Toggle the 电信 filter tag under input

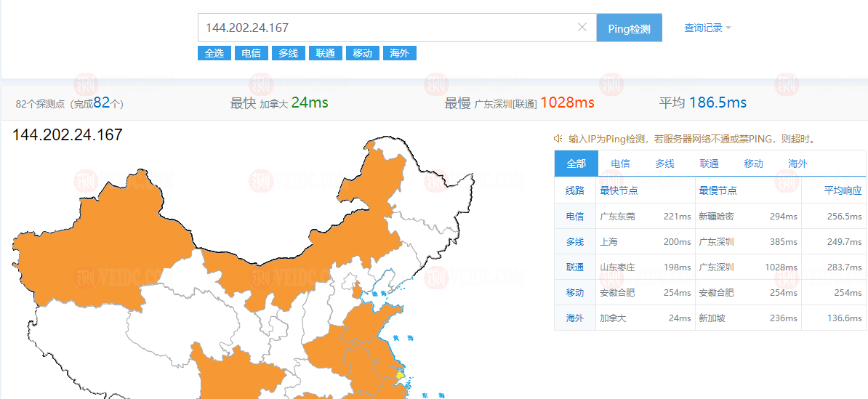252,53
